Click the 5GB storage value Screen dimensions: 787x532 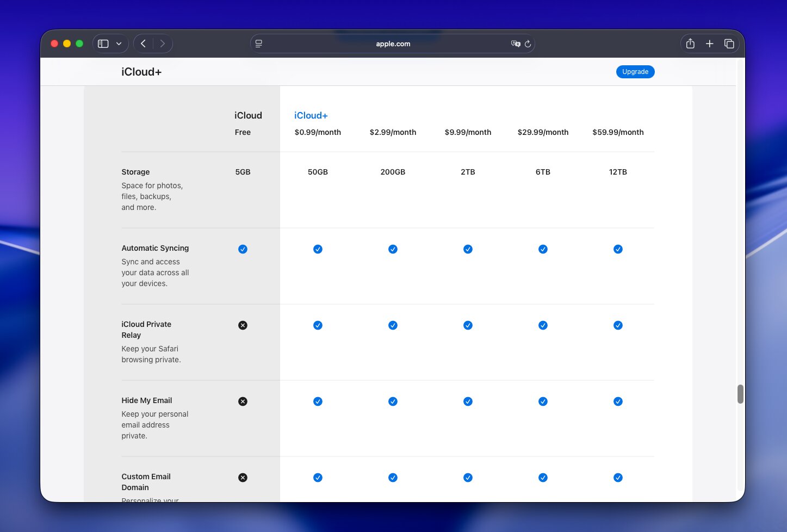243,172
